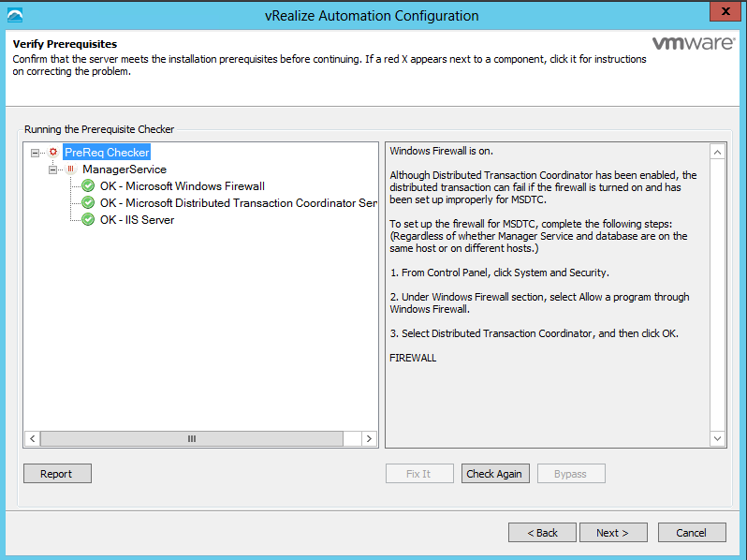
Task: Click the 'FIREWALL' text in details pane
Action: pyautogui.click(x=413, y=358)
